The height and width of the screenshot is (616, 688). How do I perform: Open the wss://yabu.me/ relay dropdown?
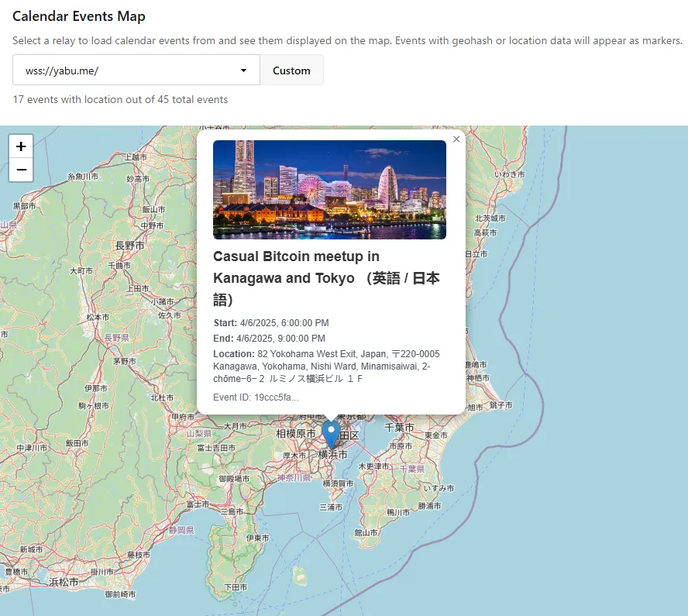136,71
